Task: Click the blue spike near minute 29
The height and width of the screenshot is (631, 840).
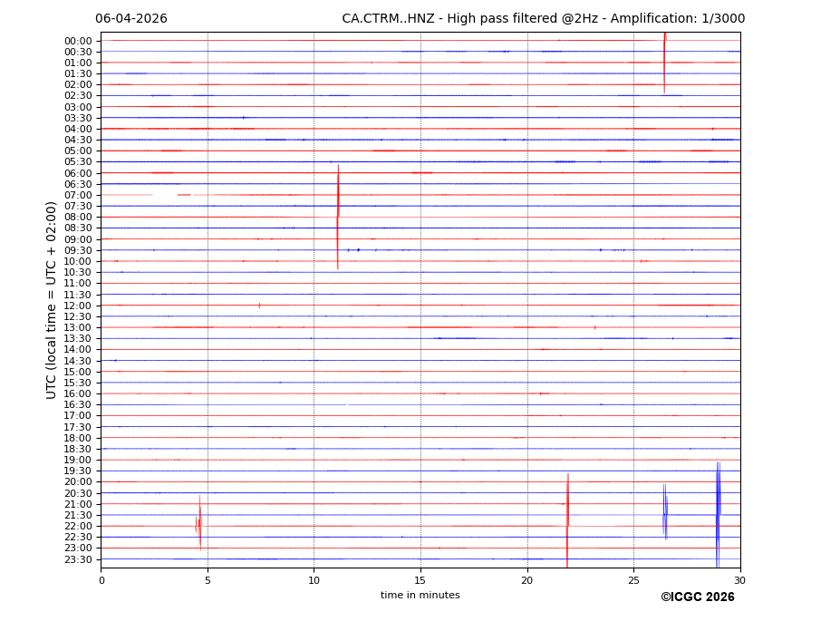Action: (x=718, y=512)
